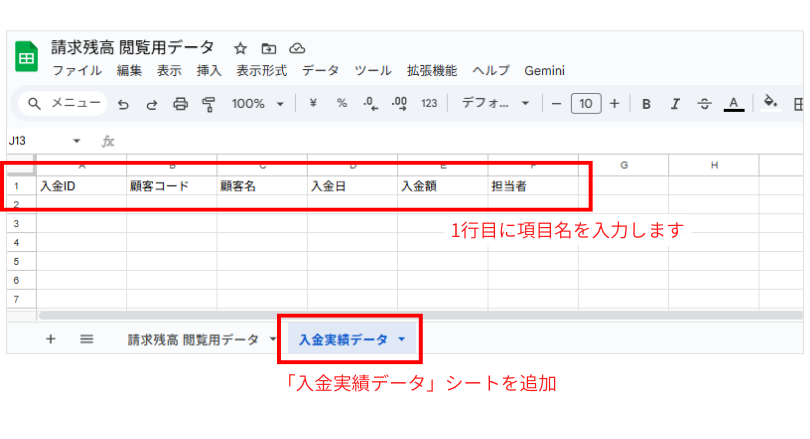Open the ヘルプ menu
Image resolution: width=810 pixels, height=439 pixels.
[x=491, y=71]
